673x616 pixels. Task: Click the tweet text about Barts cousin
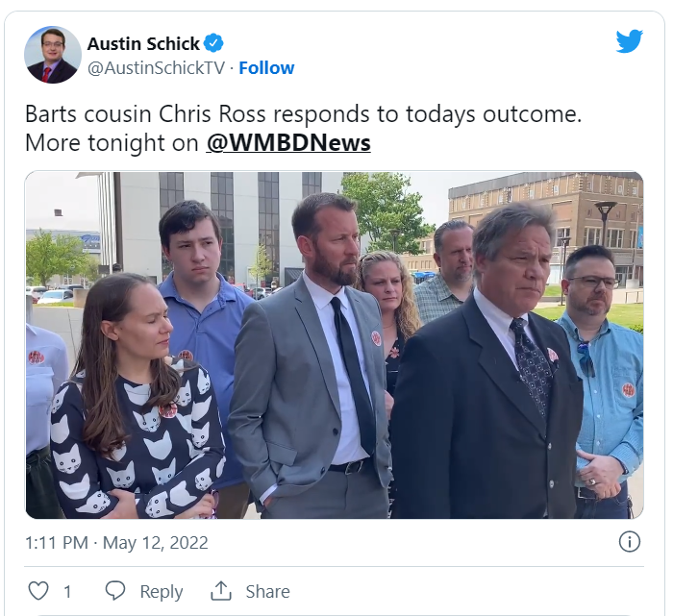tap(304, 128)
